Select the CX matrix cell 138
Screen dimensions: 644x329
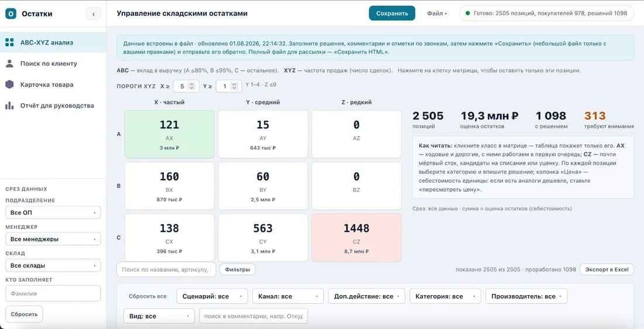[x=169, y=238]
